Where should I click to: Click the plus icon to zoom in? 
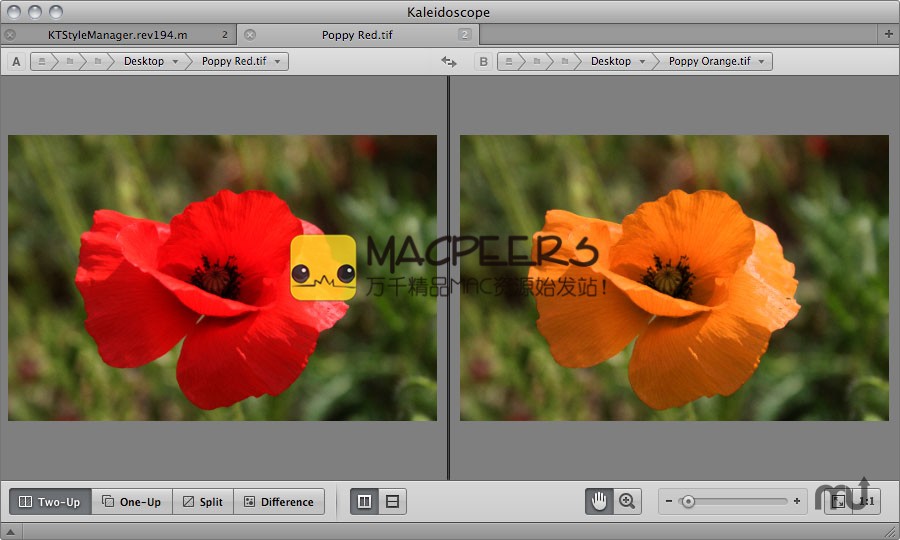point(797,502)
